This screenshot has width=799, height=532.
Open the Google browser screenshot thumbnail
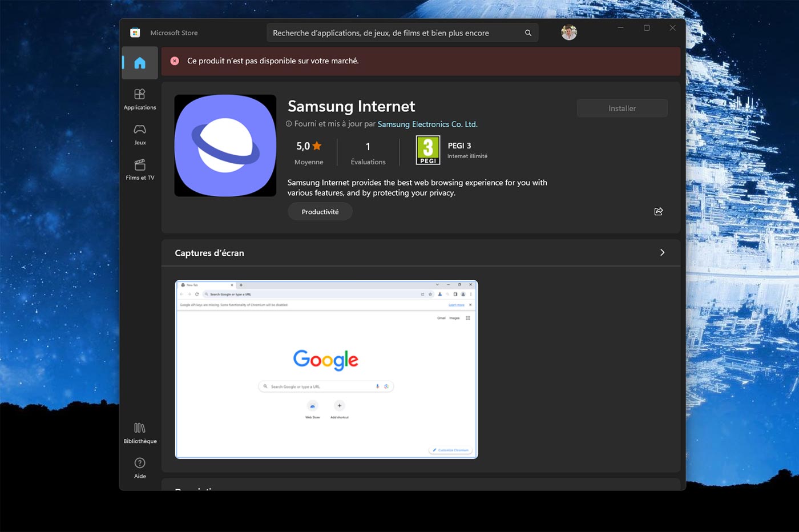pyautogui.click(x=326, y=369)
